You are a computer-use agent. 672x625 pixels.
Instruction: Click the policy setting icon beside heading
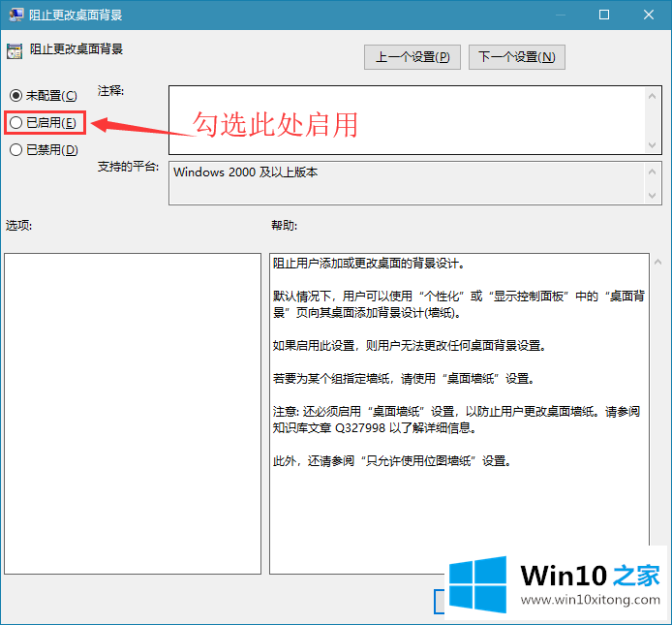15,51
